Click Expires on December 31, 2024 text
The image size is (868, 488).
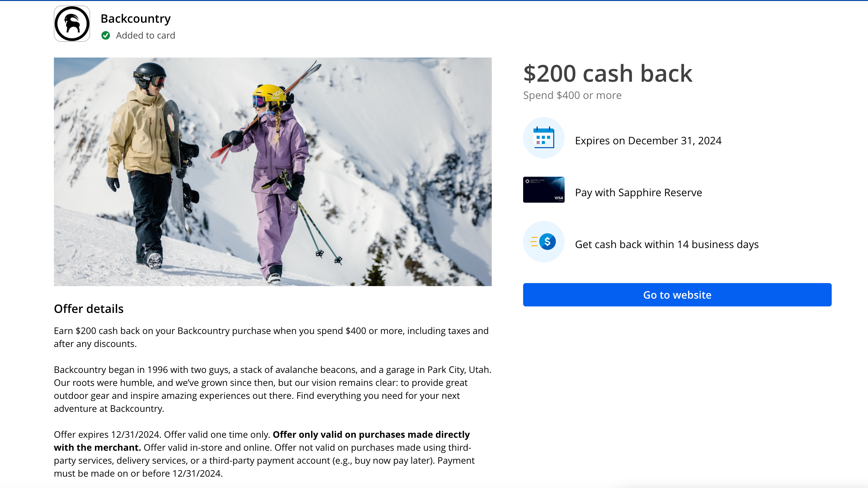648,140
